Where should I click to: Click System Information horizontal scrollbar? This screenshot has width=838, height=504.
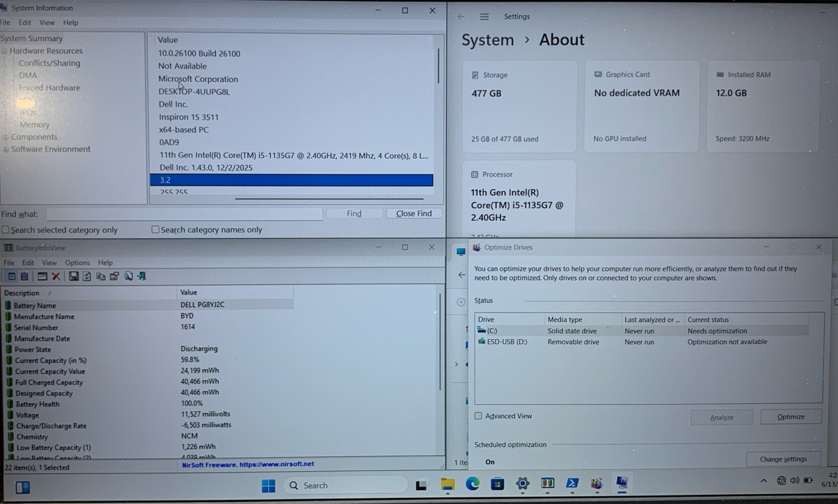(329, 199)
